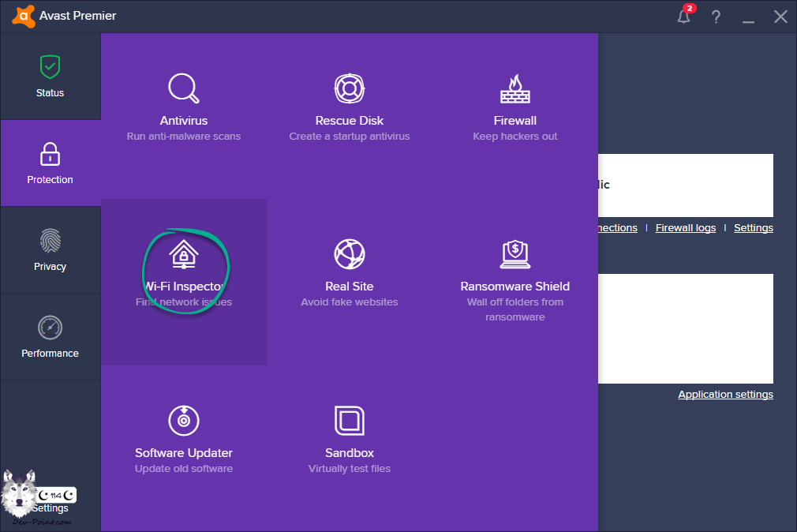Open the Real Site globe icon
This screenshot has width=797, height=532.
point(349,254)
